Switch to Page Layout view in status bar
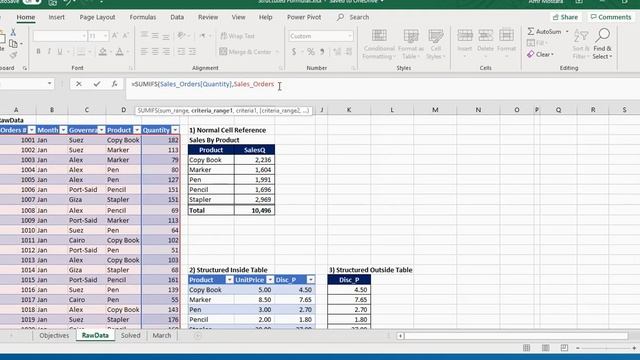This screenshot has height=360, width=640. click(x=545, y=348)
